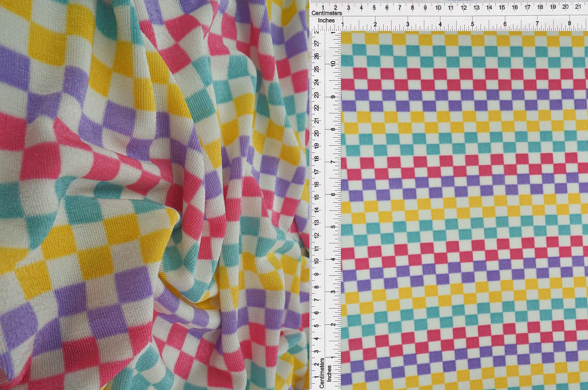This screenshot has height=390, width=588.
Task: Click the vertical ruler's rotated 'Inches' label
Action: coord(329,373)
